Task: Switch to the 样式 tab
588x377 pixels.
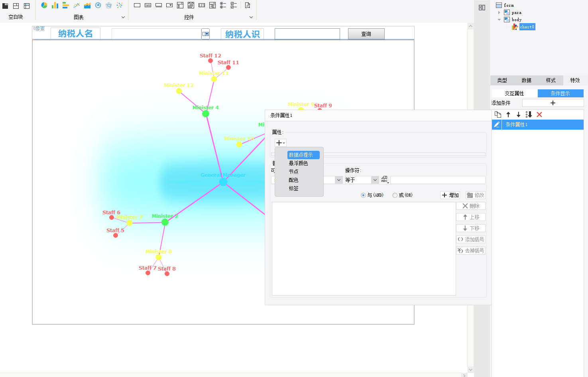Action: (551, 80)
